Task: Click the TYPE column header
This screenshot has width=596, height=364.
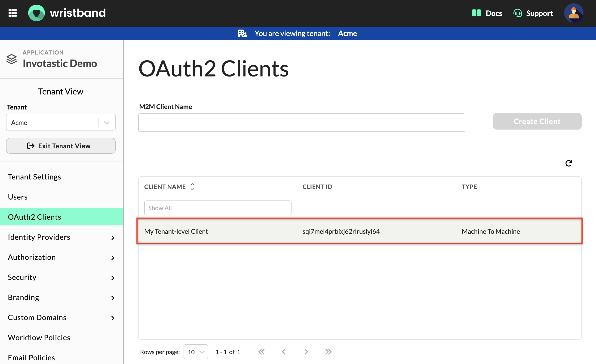Action: pyautogui.click(x=469, y=187)
